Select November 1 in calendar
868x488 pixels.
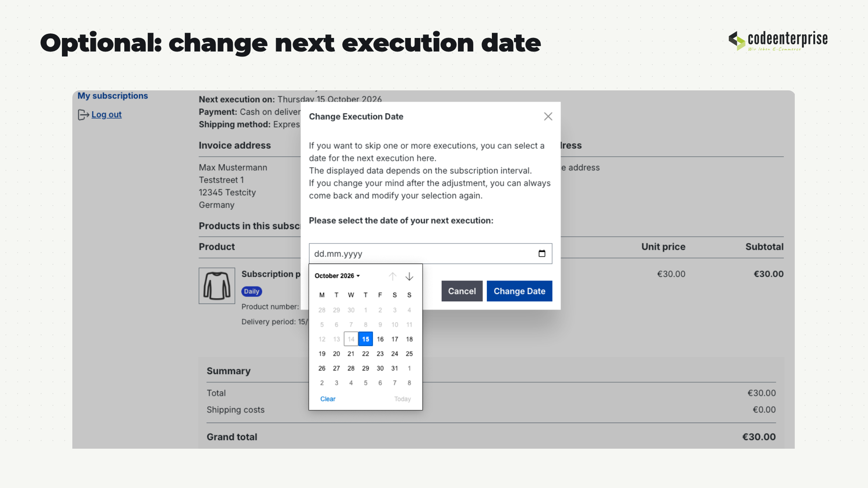point(409,368)
